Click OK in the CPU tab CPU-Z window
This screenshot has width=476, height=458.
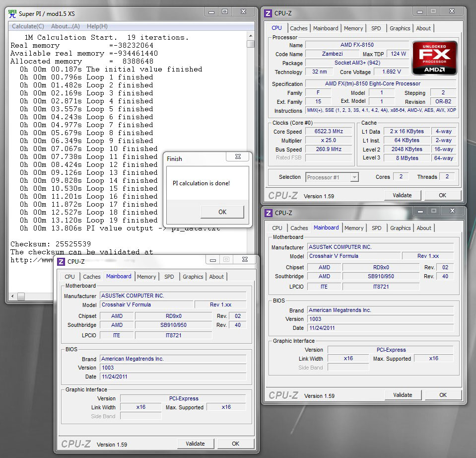442,195
